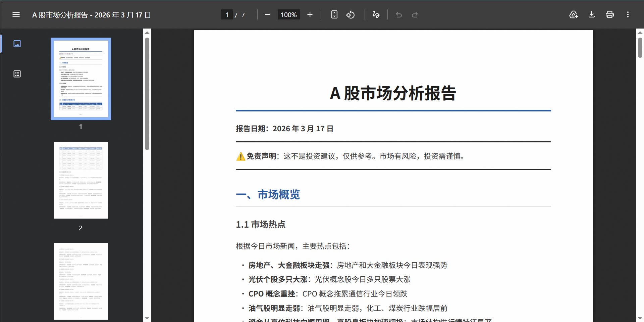Viewport: 644px width, 322px height.
Task: Click the fit to page icon
Action: (334, 15)
